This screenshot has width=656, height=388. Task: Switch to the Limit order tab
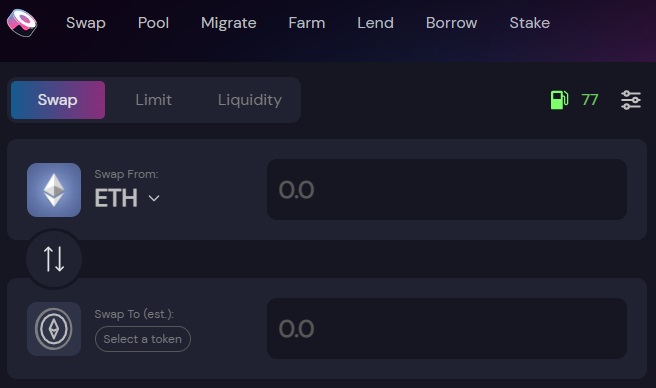(x=154, y=100)
